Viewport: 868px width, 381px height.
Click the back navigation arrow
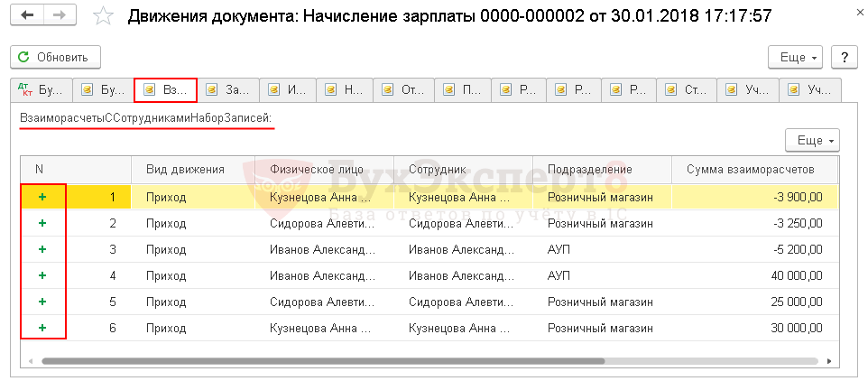coord(30,16)
